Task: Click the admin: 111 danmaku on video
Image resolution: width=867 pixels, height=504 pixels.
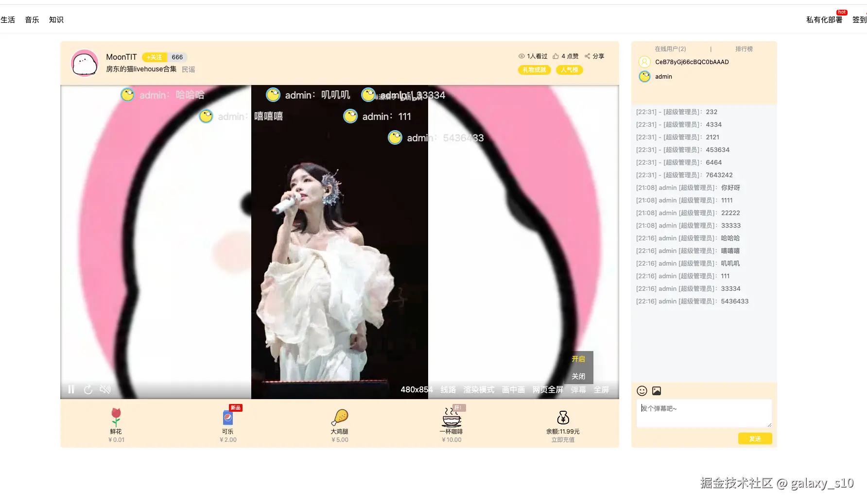Action: pos(378,117)
